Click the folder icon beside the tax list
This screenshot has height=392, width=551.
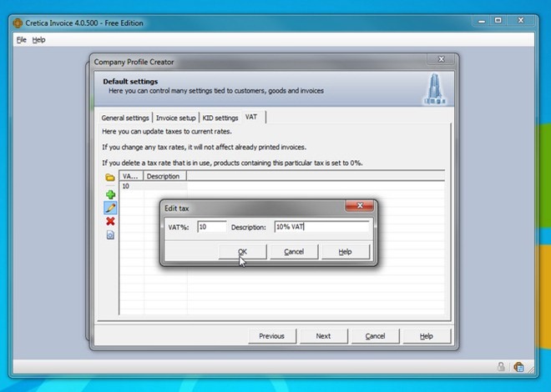pos(110,178)
